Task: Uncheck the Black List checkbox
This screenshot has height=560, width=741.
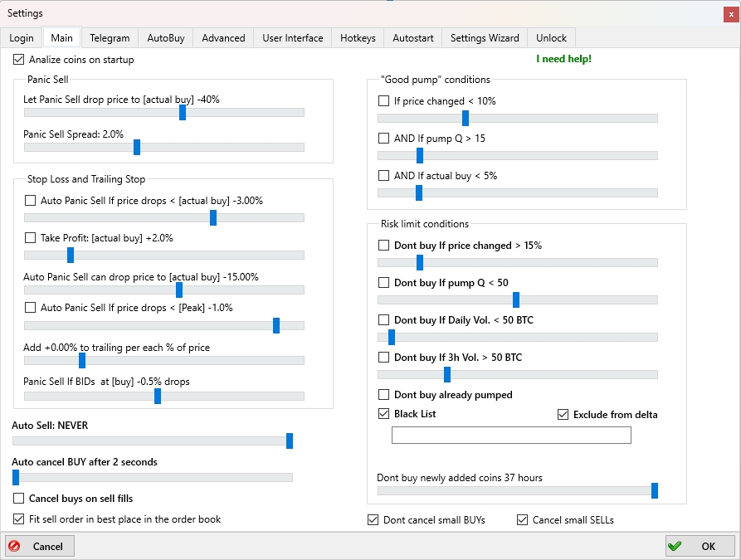Action: click(x=384, y=414)
